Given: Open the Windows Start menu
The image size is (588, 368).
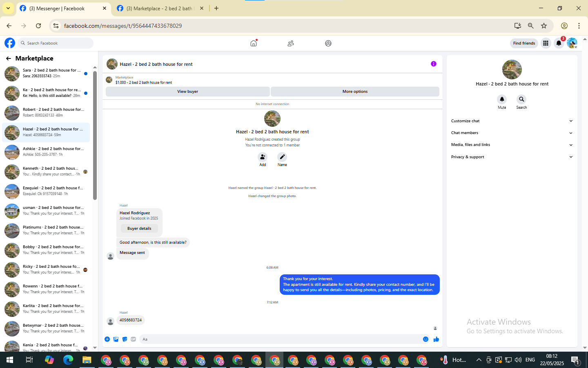Looking at the screenshot, I should (x=10, y=360).
